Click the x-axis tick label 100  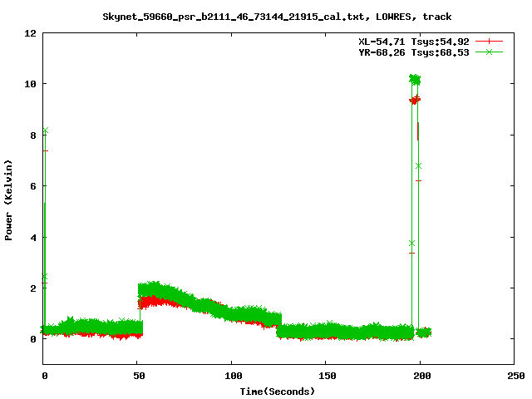(233, 376)
